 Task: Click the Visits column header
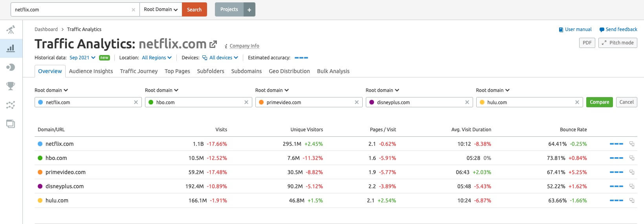tap(221, 130)
